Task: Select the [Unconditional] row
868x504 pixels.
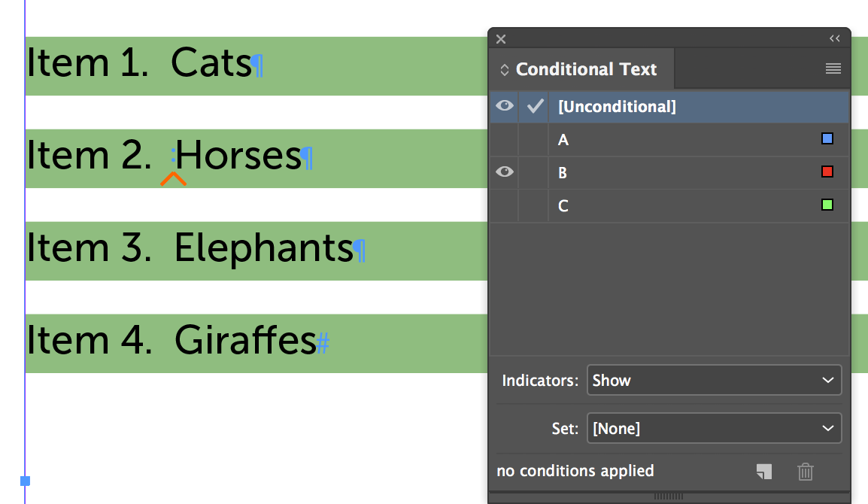Action: pyautogui.click(x=669, y=106)
